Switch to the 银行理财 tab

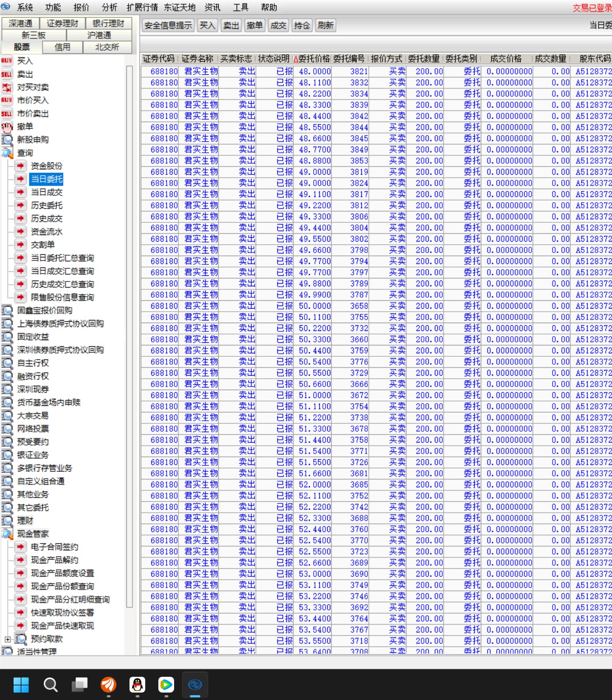coord(108,23)
